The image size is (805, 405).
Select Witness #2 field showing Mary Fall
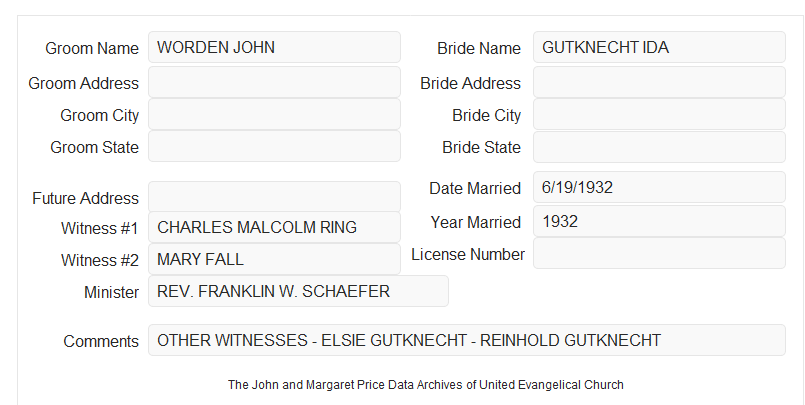tap(274, 259)
